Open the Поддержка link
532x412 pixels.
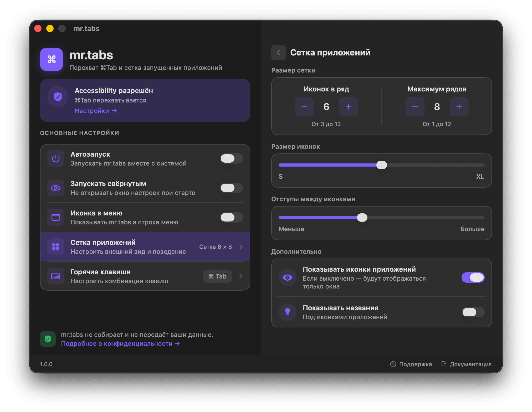point(411,364)
